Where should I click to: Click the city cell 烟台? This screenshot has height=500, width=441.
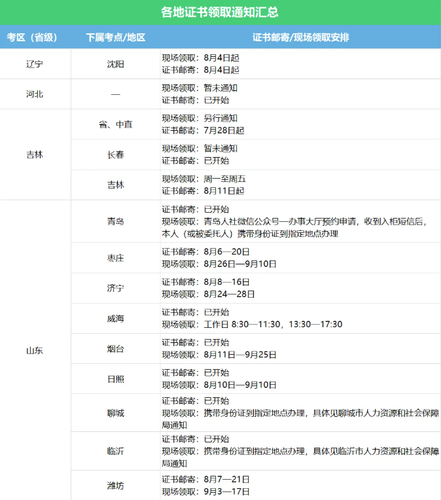click(115, 349)
